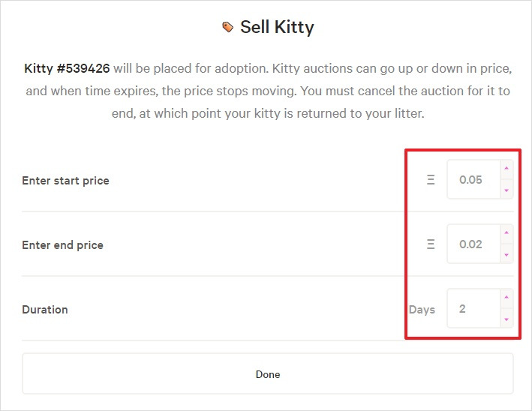This screenshot has height=411, width=532.
Task: Click the Duration label
Action: 45,310
